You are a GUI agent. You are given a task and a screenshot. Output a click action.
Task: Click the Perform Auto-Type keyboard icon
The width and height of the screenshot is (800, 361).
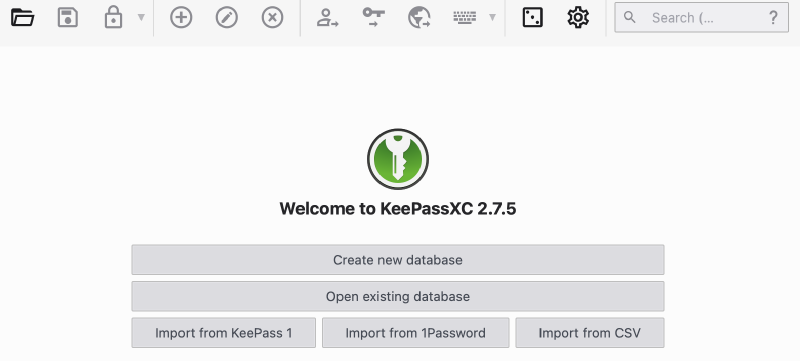[465, 18]
